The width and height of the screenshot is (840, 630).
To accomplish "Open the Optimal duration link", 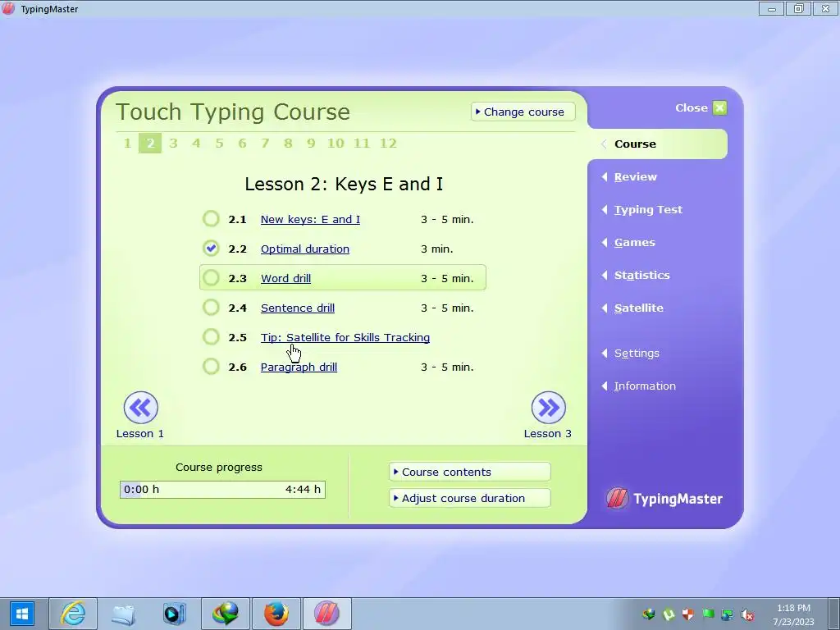I will 305,249.
